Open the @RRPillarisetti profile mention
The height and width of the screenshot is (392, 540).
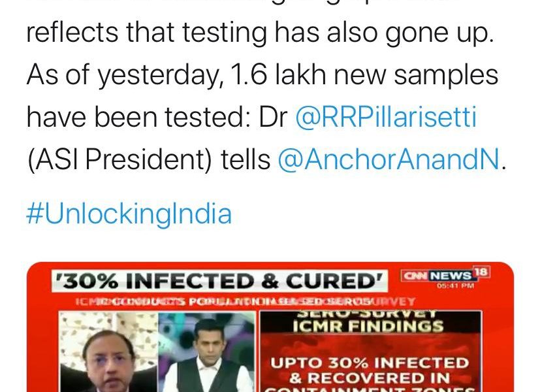click(386, 117)
